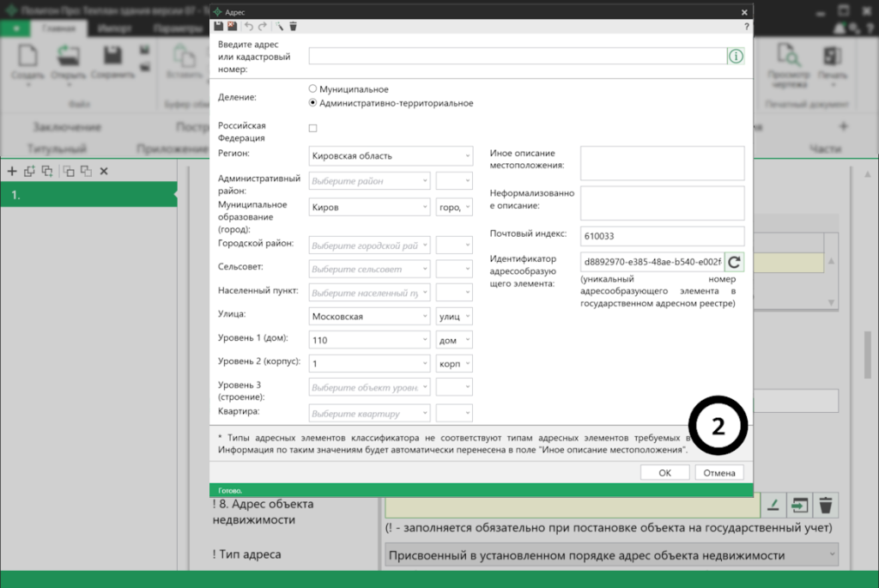Open the Регион dropdown showing Кировская область
Viewport: 879px width, 588px height.
(391, 156)
